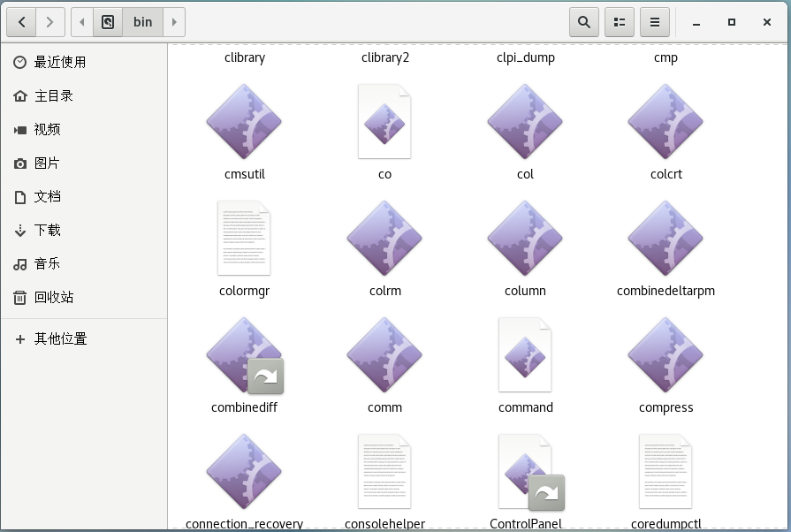Image resolution: width=791 pixels, height=532 pixels.
Task: Click the combinedeltarpm name label
Action: point(666,291)
